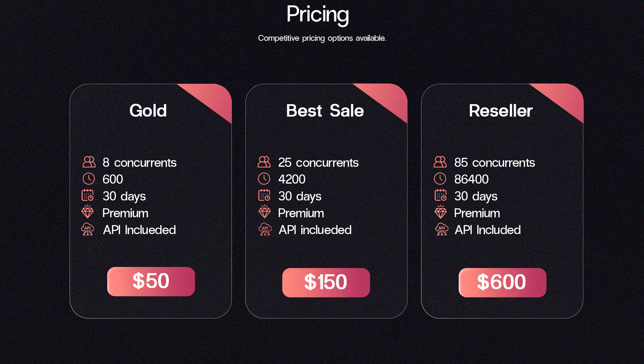Select the $150 Best Sale price button
This screenshot has height=364, width=644.
(x=326, y=282)
